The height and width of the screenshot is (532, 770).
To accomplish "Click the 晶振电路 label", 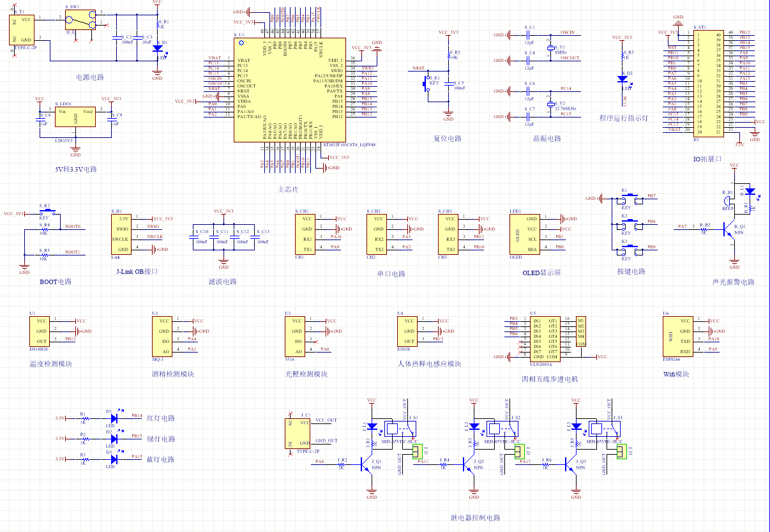I will [x=547, y=139].
